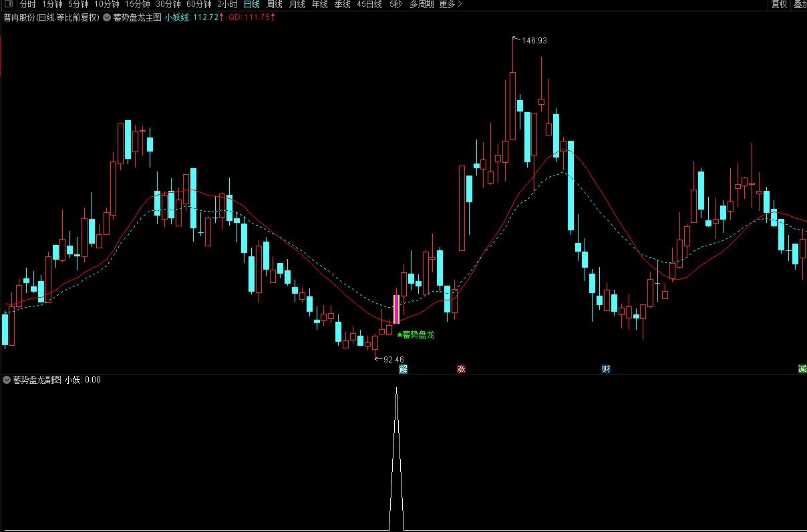Click the 减 event marker icon

tap(802, 369)
